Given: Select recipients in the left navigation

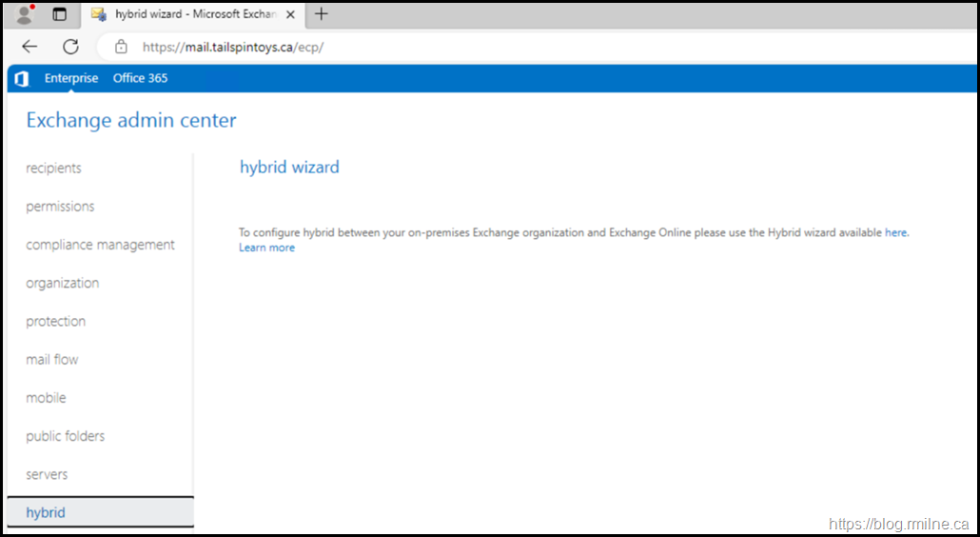Looking at the screenshot, I should pyautogui.click(x=54, y=169).
